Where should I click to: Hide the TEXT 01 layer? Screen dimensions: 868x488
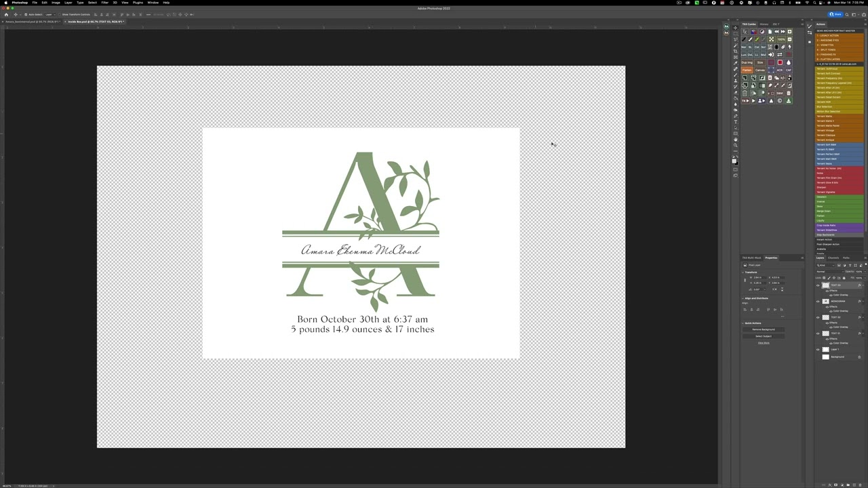coord(818,333)
